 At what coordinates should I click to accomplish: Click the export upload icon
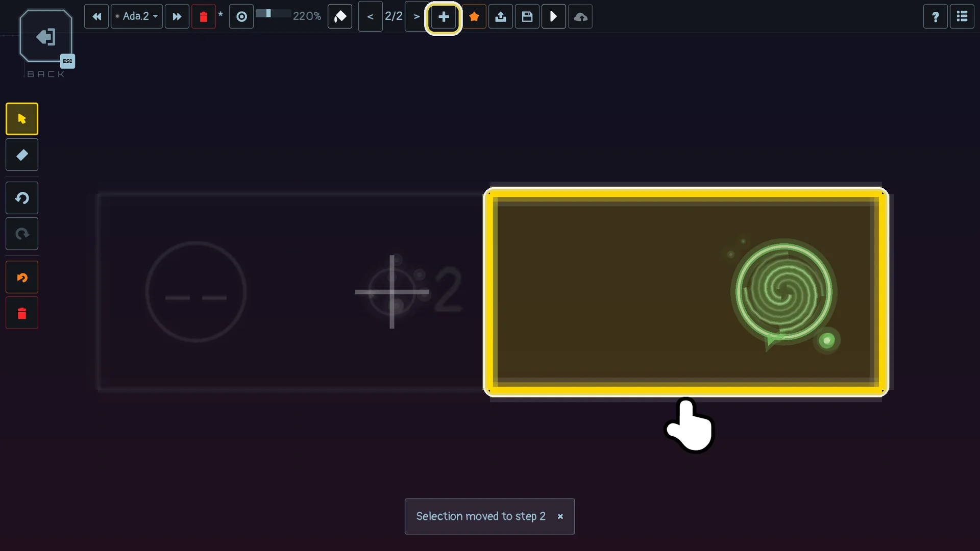[501, 17]
